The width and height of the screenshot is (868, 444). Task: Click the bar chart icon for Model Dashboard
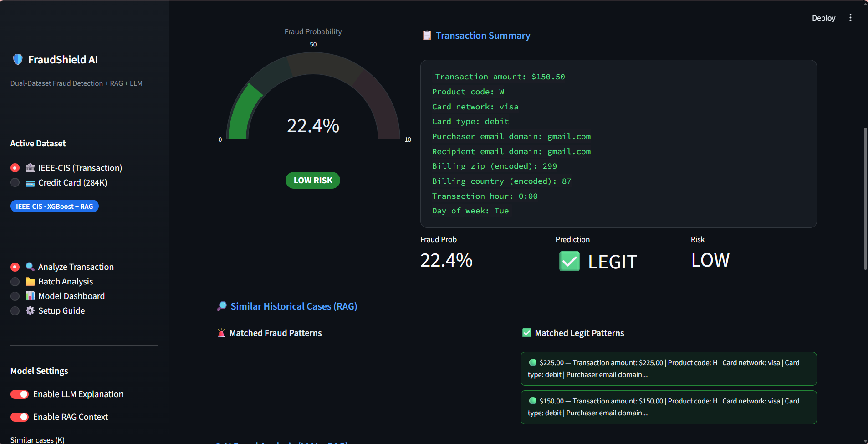[30, 296]
